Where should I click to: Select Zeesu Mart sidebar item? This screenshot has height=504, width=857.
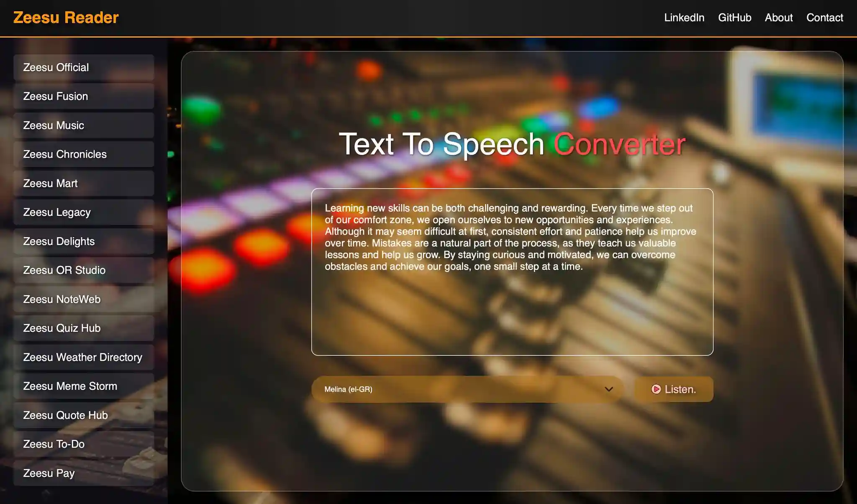[x=84, y=183]
